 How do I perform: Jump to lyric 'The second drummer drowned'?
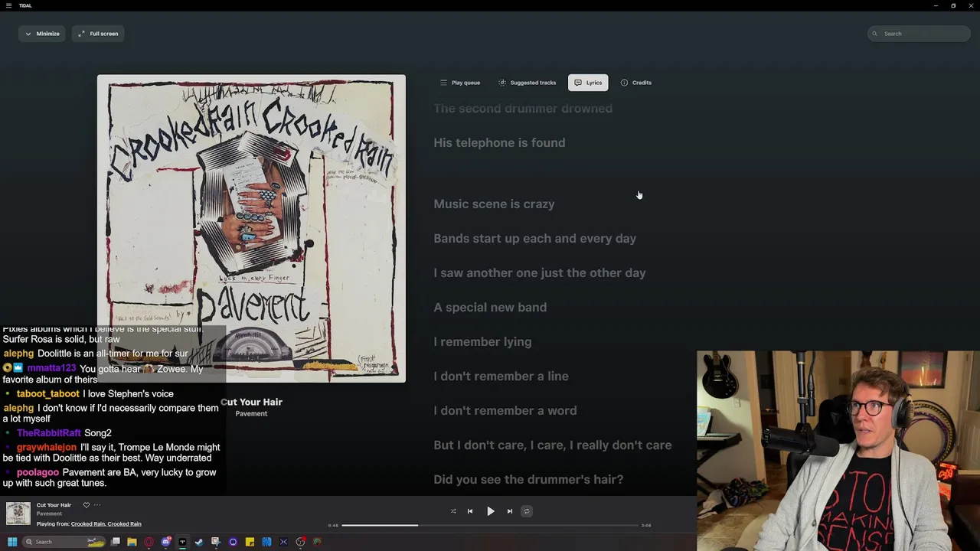point(523,109)
